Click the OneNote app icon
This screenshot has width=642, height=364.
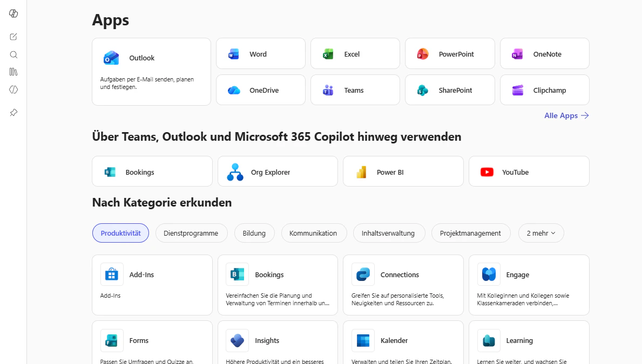517,54
